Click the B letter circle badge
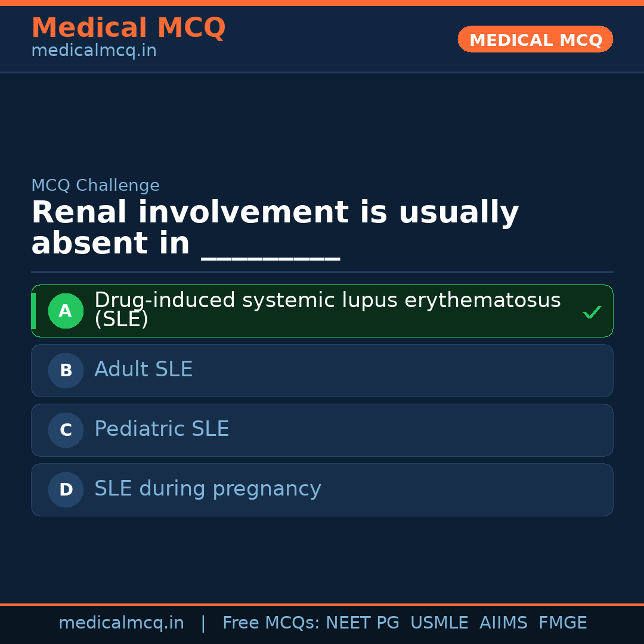 tap(66, 370)
